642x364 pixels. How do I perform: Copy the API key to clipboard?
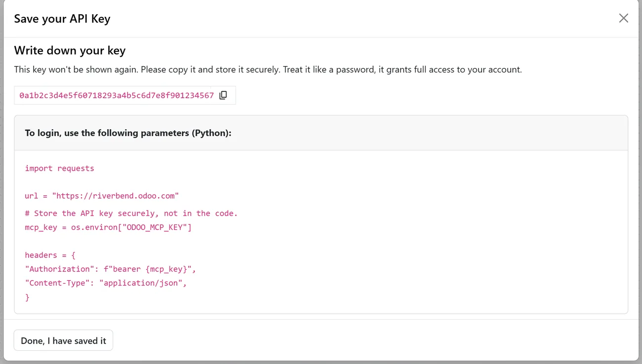(x=223, y=95)
